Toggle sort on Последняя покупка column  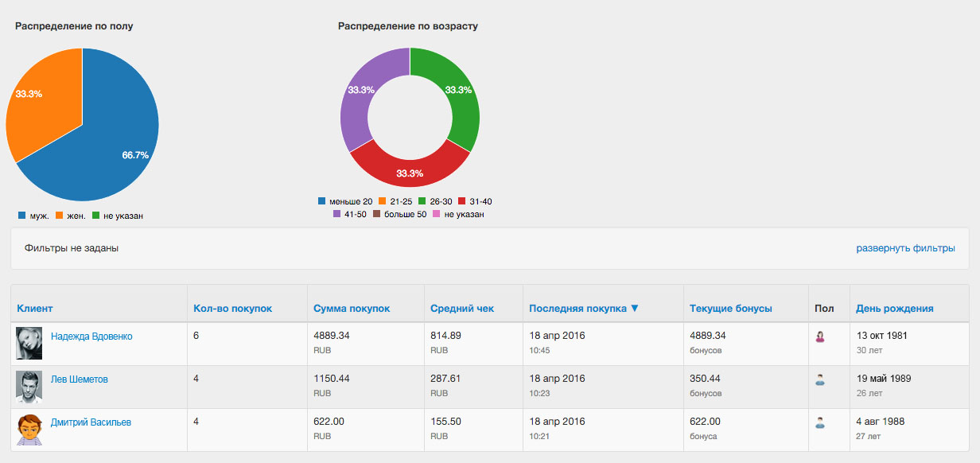click(584, 309)
